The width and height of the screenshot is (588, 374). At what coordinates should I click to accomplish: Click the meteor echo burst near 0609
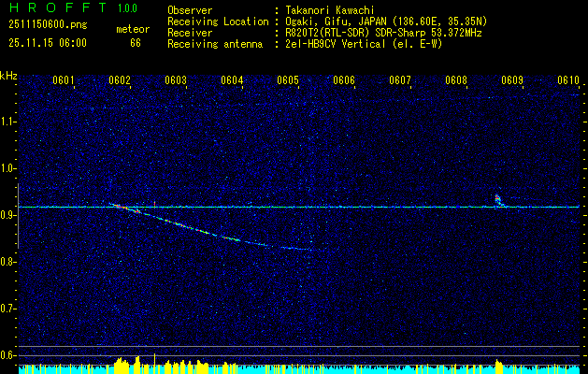[x=498, y=200]
